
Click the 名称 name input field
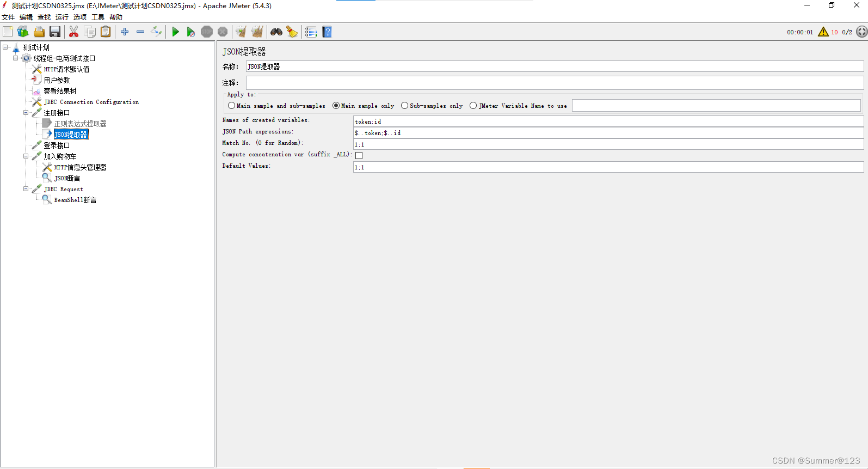(555, 66)
